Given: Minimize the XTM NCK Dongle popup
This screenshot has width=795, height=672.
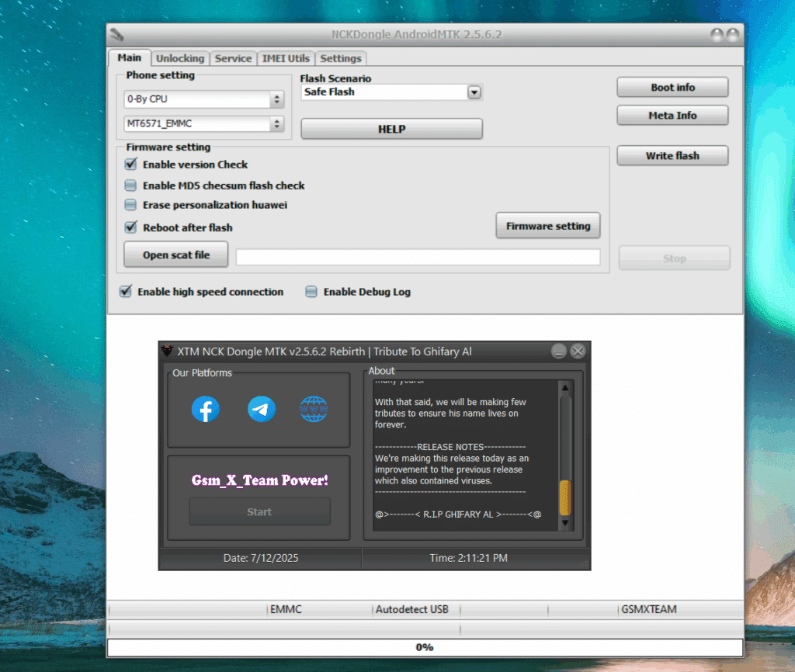Looking at the screenshot, I should pyautogui.click(x=559, y=352).
